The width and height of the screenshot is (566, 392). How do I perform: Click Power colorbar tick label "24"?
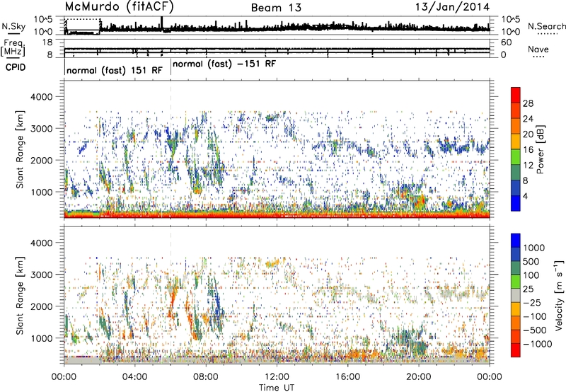pyautogui.click(x=528, y=119)
